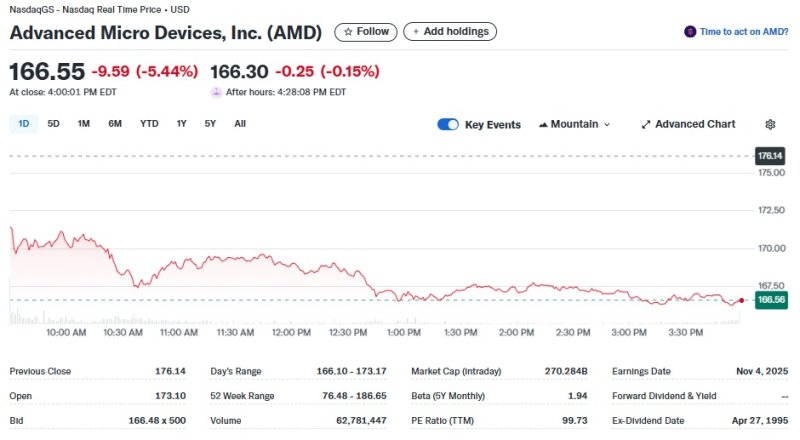The height and width of the screenshot is (440, 800).
Task: Select the 1D time range tab
Action: click(24, 124)
